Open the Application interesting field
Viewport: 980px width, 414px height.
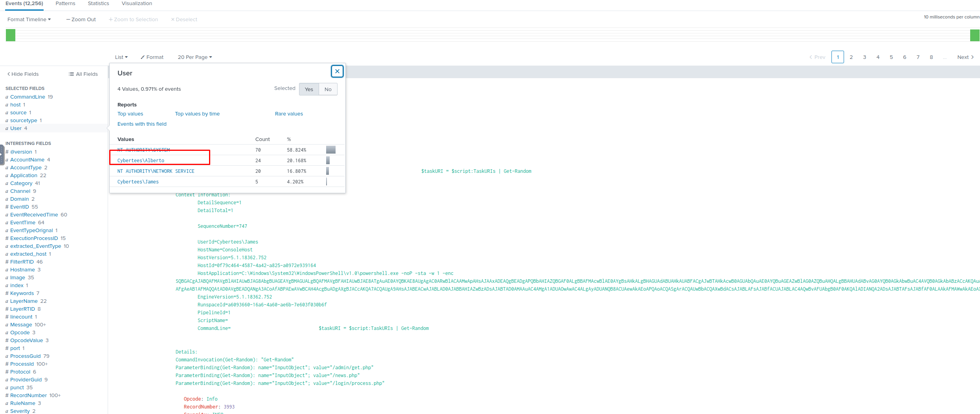(24, 176)
